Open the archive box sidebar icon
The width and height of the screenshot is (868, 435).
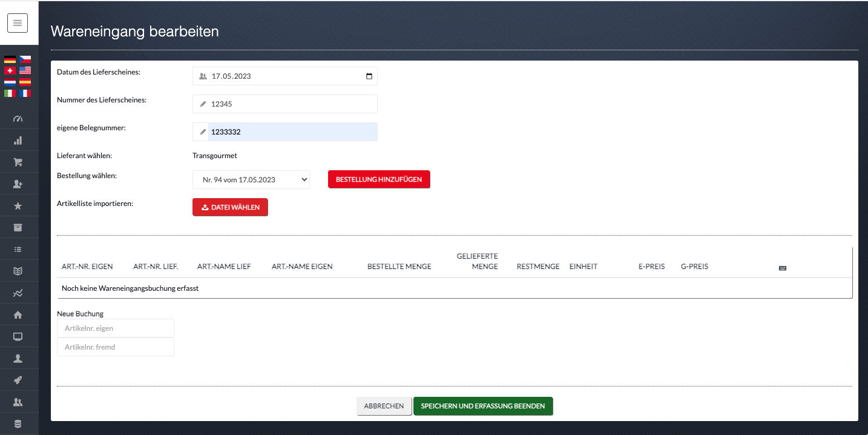pos(18,228)
